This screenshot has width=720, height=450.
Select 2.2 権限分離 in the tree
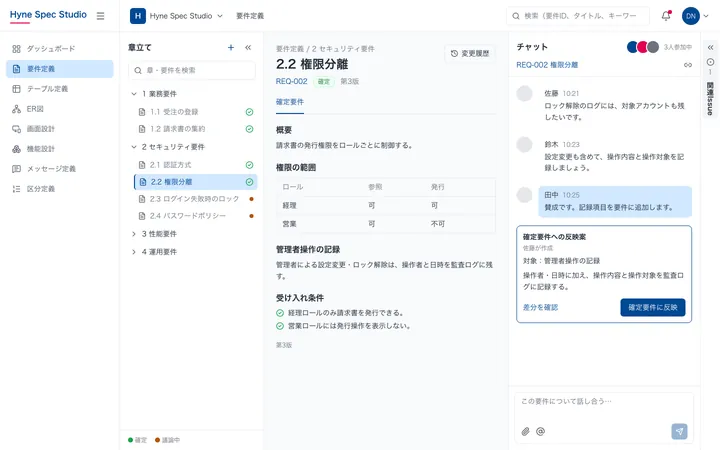pyautogui.click(x=196, y=182)
